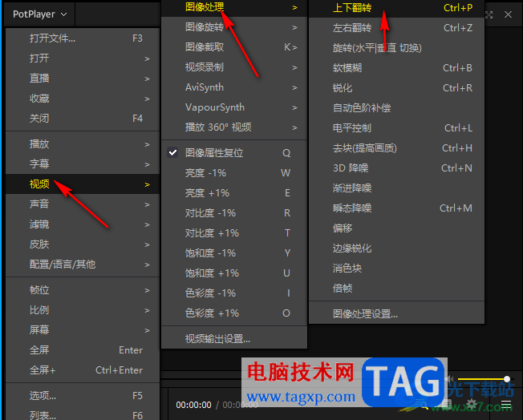Expand the 屏幕 submenu

(83, 330)
